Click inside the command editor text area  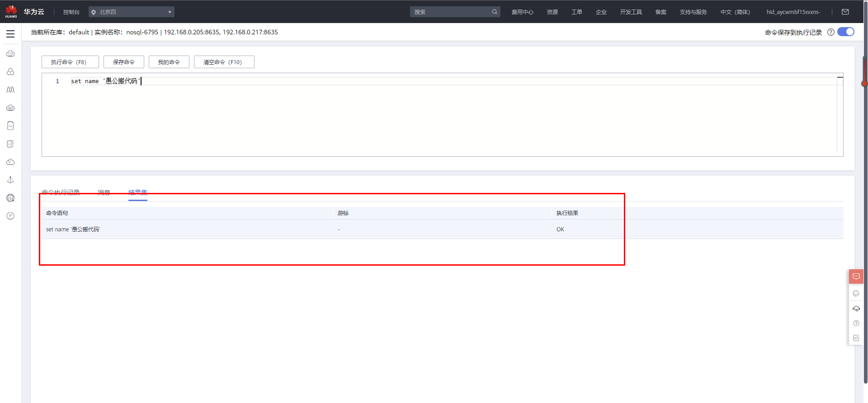point(442,115)
